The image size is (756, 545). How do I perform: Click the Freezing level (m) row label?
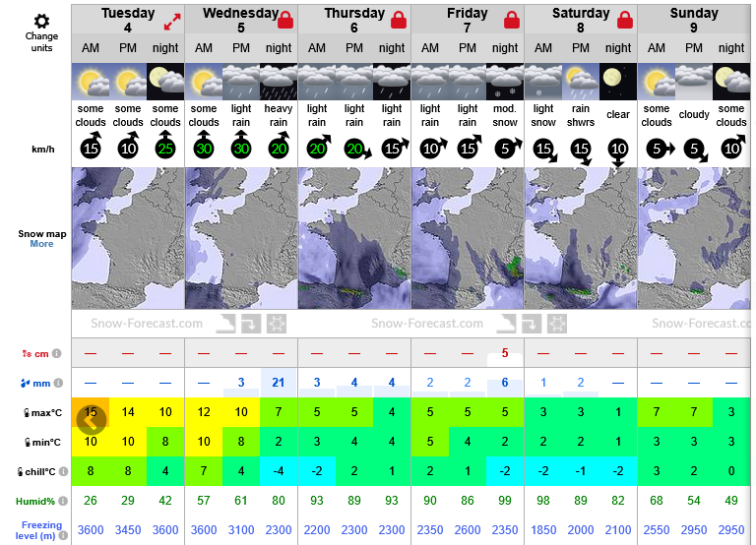click(x=38, y=530)
